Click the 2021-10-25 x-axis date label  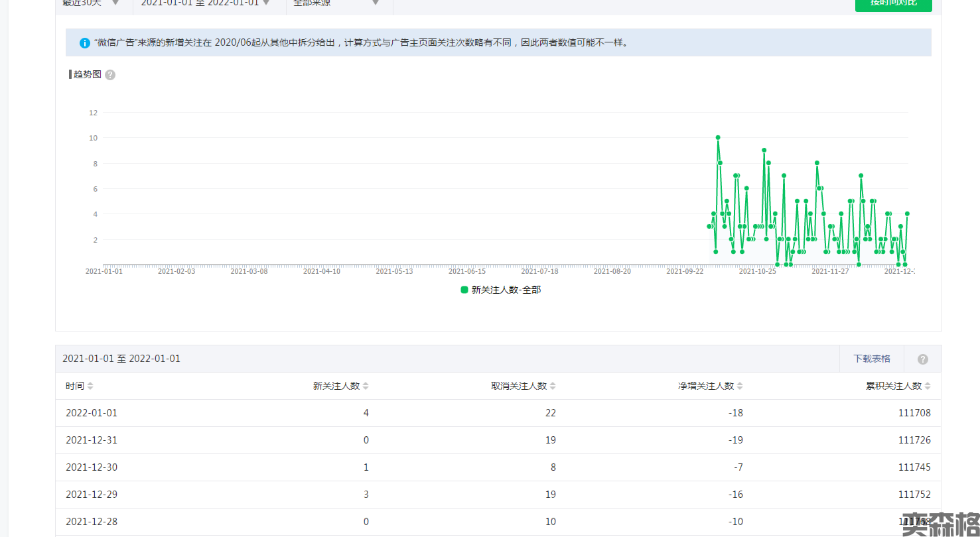click(x=757, y=271)
